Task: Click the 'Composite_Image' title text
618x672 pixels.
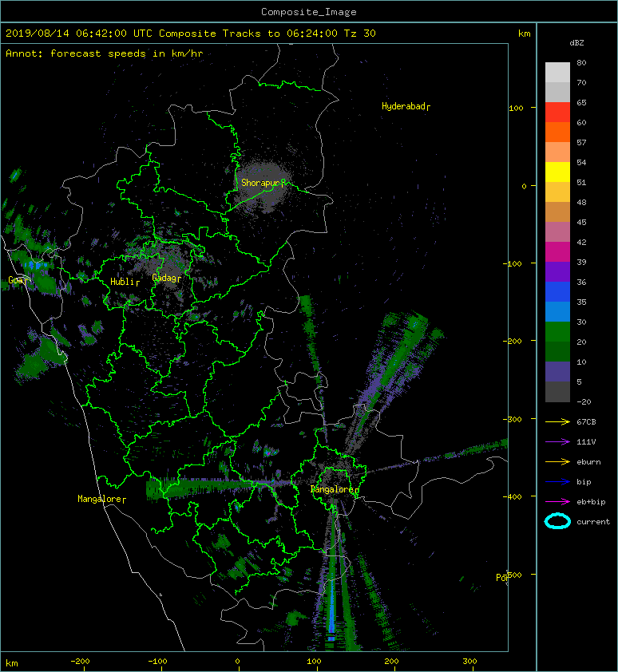Action: click(x=309, y=12)
